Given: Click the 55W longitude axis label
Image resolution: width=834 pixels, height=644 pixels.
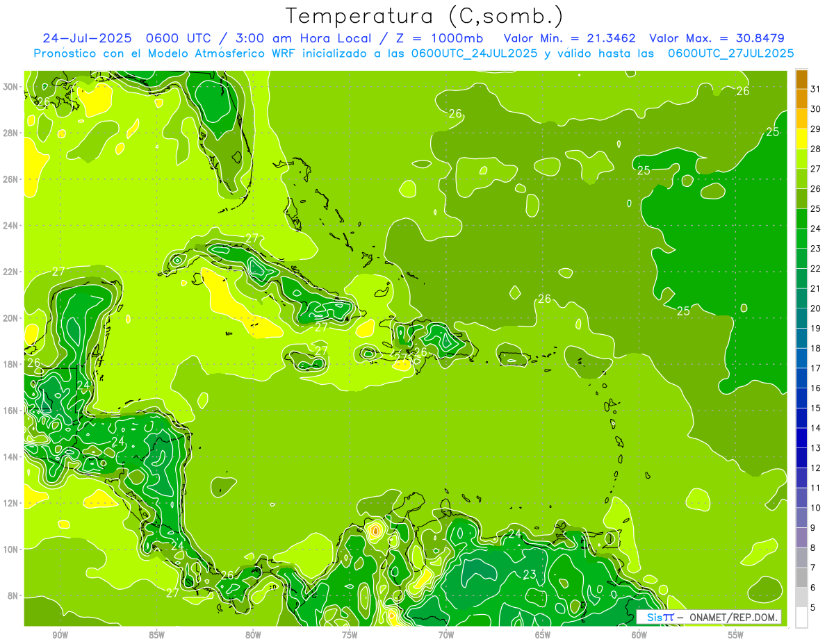Looking at the screenshot, I should point(736,634).
